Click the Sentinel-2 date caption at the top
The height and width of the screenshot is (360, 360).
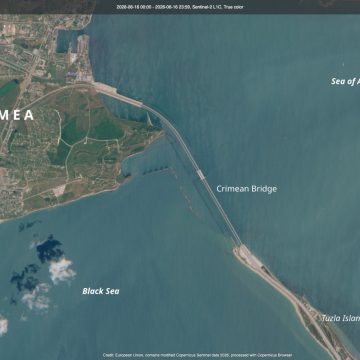[180, 7]
